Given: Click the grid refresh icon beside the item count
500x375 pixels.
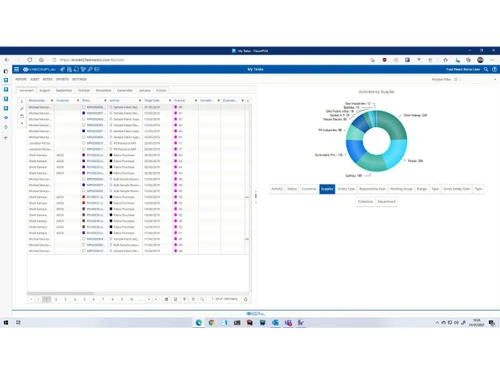Looking at the screenshot, I should [x=246, y=299].
